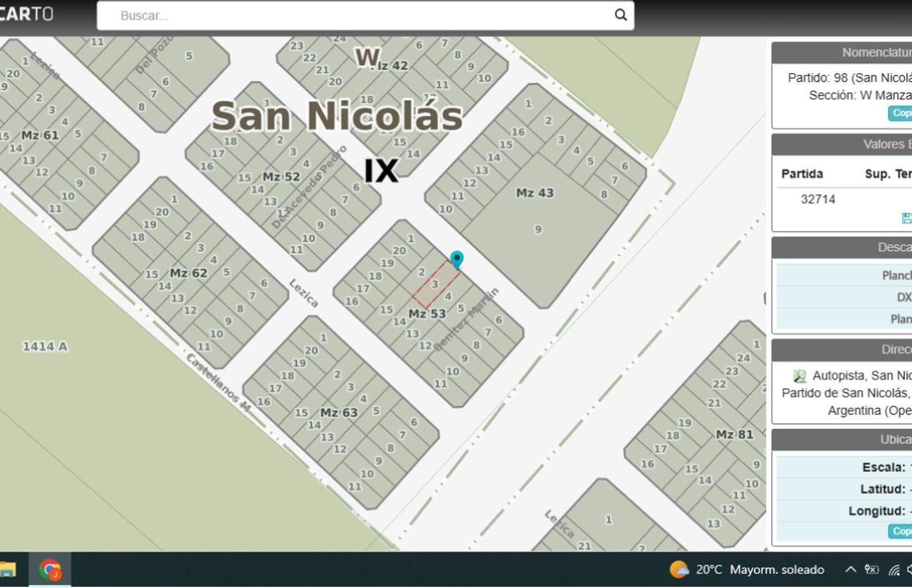This screenshot has height=588, width=912.
Task: Click the San Nicolás map title
Action: click(x=337, y=115)
